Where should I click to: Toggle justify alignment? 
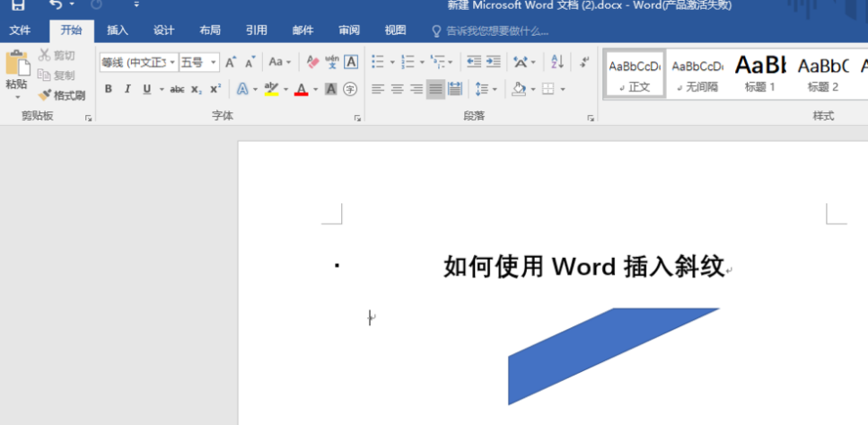(x=435, y=89)
